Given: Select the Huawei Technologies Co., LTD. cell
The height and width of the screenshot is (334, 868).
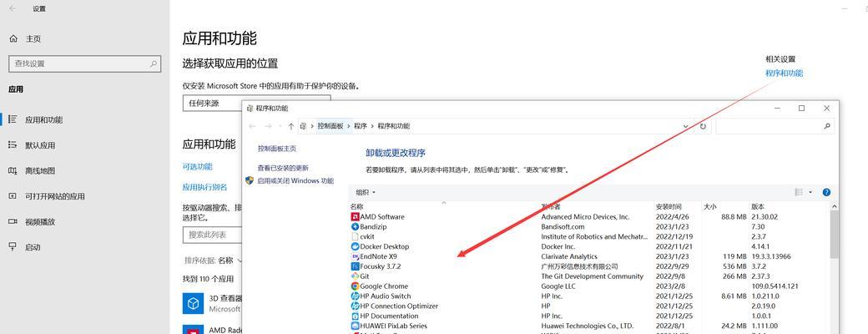Looking at the screenshot, I should [588, 326].
